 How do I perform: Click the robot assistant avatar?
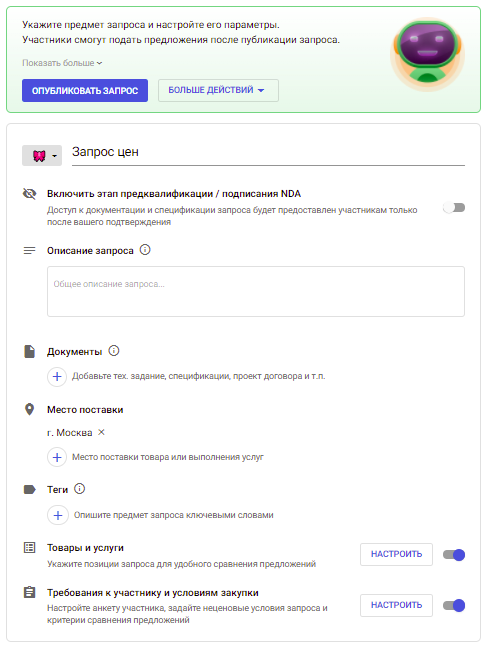point(427,54)
